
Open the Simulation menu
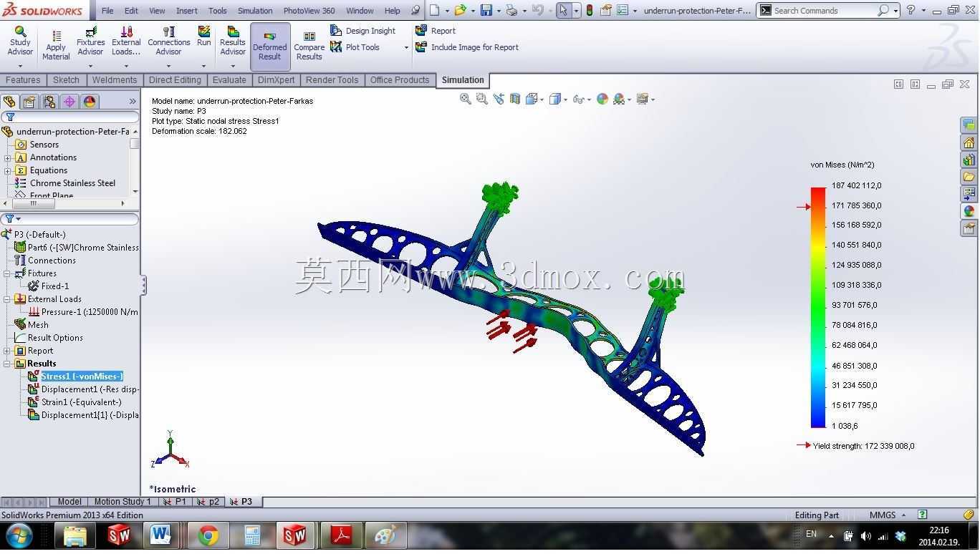(x=255, y=11)
